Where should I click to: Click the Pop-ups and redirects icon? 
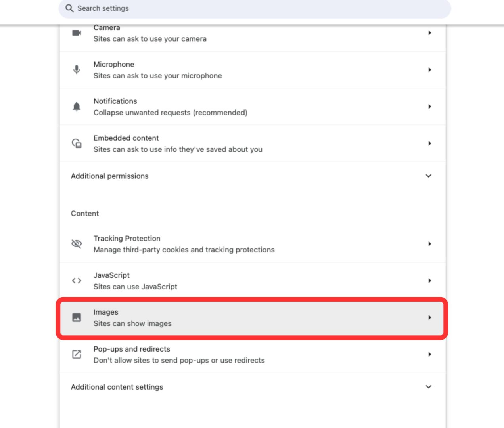click(x=77, y=354)
